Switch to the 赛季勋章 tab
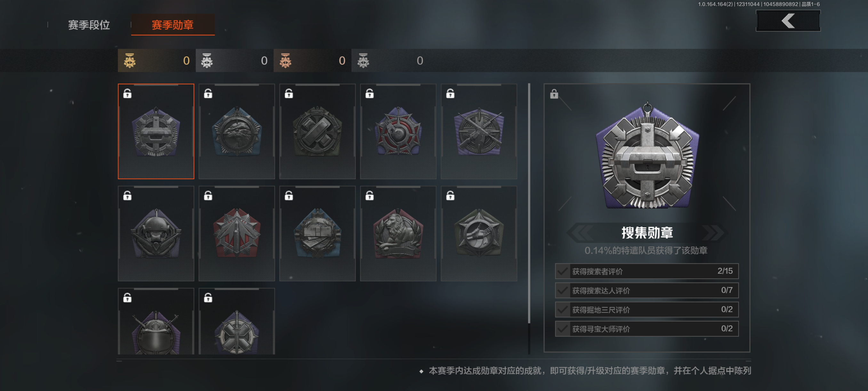Image resolution: width=868 pixels, height=391 pixels. [173, 25]
